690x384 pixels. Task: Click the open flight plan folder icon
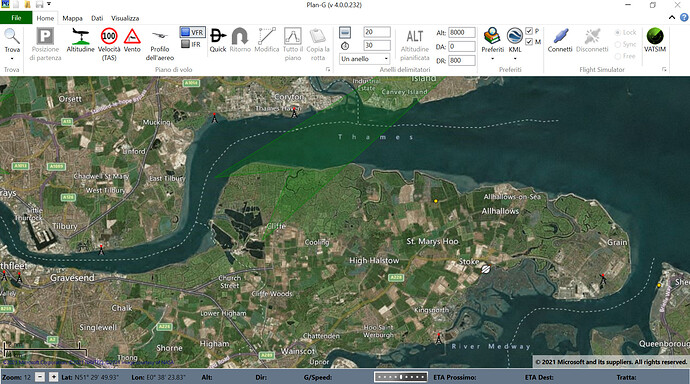tap(28, 4)
